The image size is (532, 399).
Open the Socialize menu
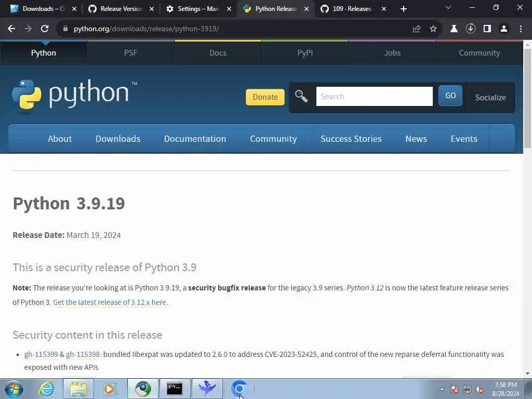pyautogui.click(x=490, y=97)
